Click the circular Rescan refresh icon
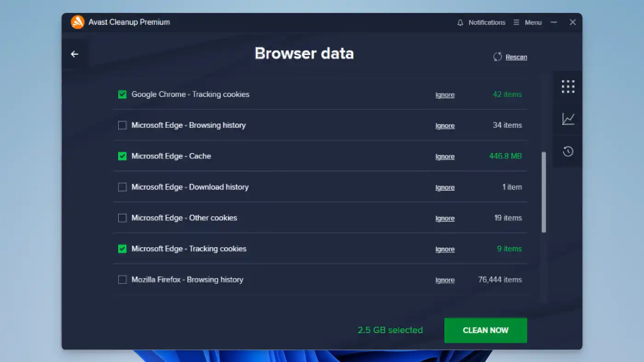Image resolution: width=644 pixels, height=362 pixels. pyautogui.click(x=497, y=57)
